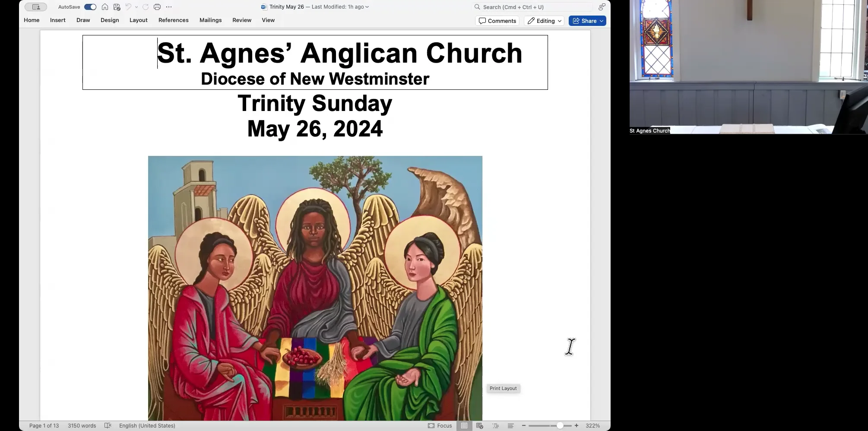Image resolution: width=868 pixels, height=431 pixels.
Task: Click the Save icon in quick access toolbar
Action: (116, 7)
